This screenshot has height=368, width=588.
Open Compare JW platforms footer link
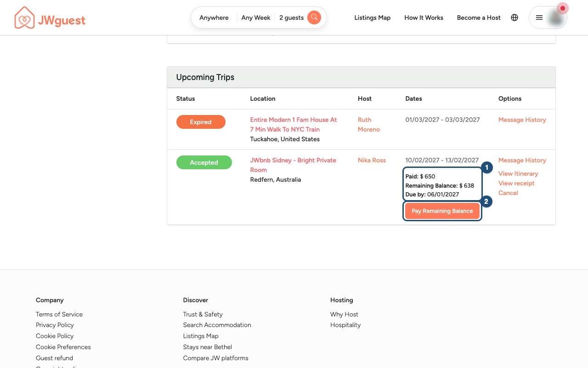tap(215, 358)
